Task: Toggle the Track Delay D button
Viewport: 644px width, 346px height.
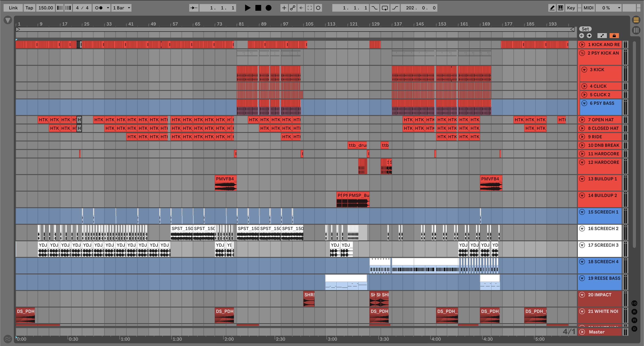Action: tap(635, 329)
